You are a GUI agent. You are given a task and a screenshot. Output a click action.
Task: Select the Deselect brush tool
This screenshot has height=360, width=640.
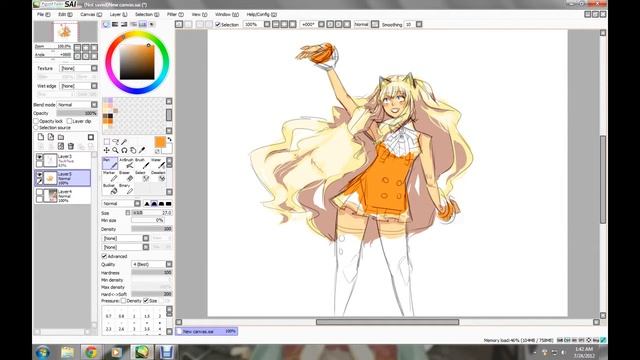[158, 176]
